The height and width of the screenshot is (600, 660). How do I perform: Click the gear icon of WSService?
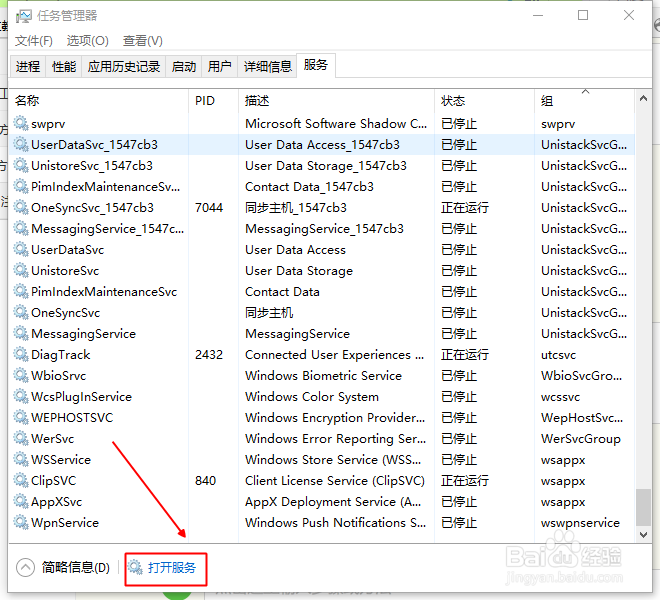[x=21, y=459]
